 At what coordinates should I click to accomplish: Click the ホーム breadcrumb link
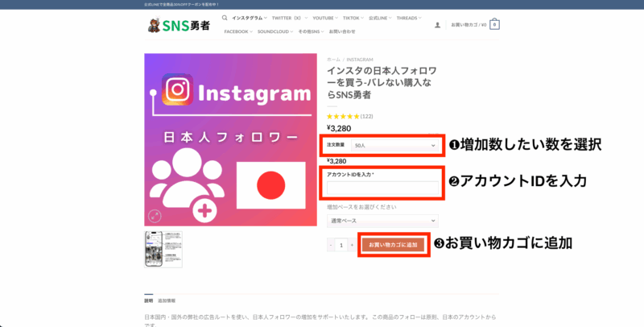click(333, 60)
